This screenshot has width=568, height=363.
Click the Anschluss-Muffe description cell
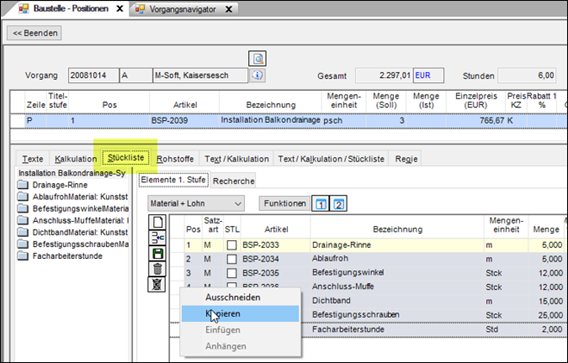[397, 287]
